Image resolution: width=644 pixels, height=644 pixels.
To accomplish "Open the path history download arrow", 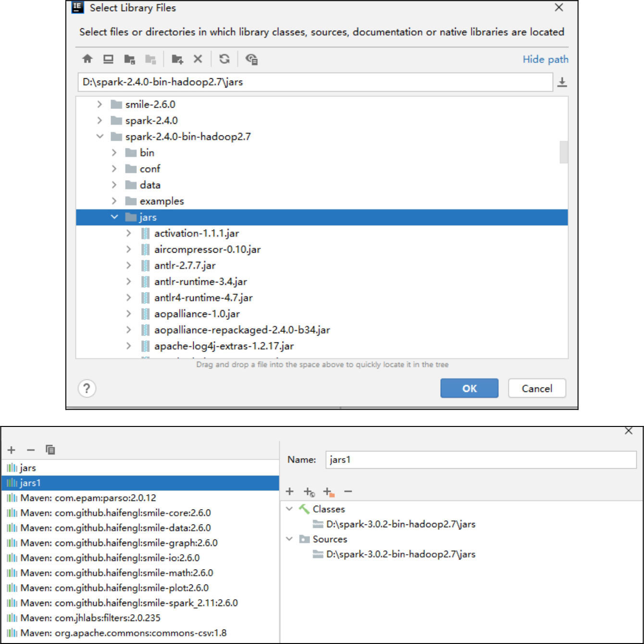I will (562, 82).
